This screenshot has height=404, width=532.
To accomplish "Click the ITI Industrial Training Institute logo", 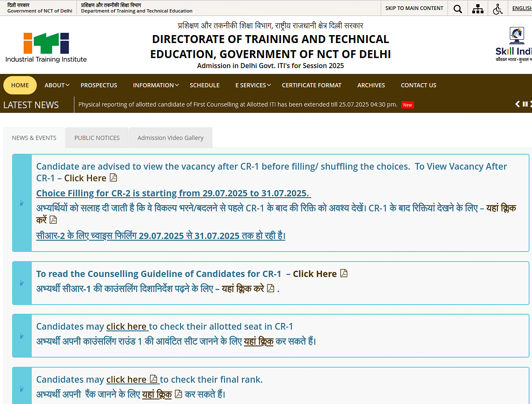I will coord(46,48).
